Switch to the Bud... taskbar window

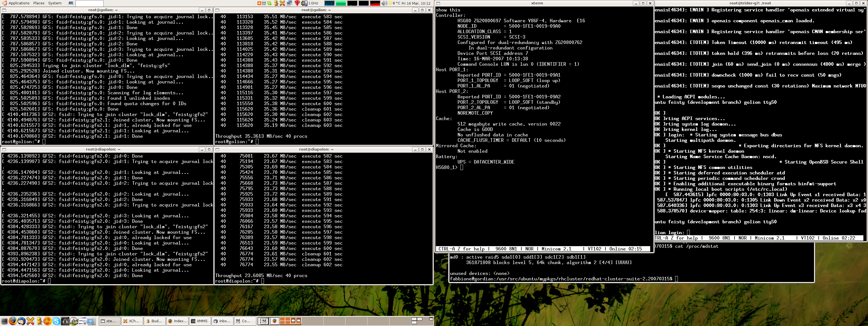[x=155, y=321]
